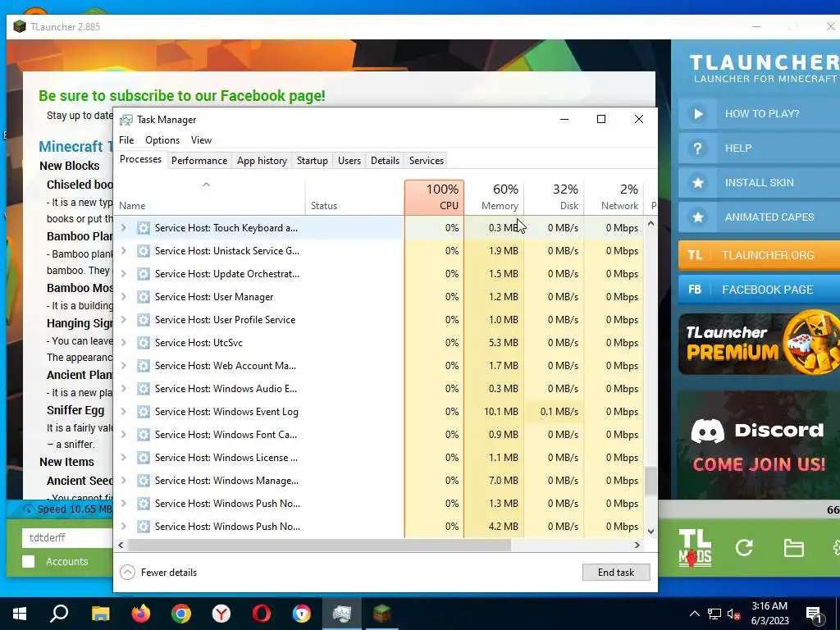Open INSTALL SKIN in TLauncher sidebar
This screenshot has width=840, height=630.
click(759, 183)
